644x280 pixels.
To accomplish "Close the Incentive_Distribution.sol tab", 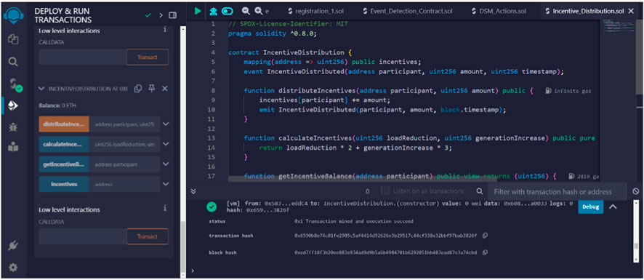I will tap(631, 12).
